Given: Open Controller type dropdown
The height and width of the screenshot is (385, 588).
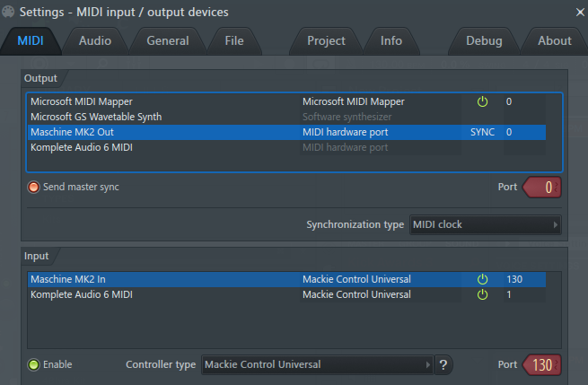Looking at the screenshot, I should click(x=317, y=364).
